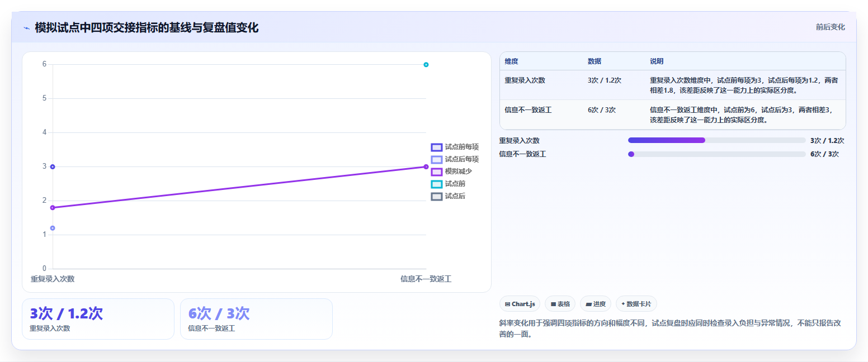
Task: Toggle the 试点后每项 legend entry
Action: coord(455,159)
